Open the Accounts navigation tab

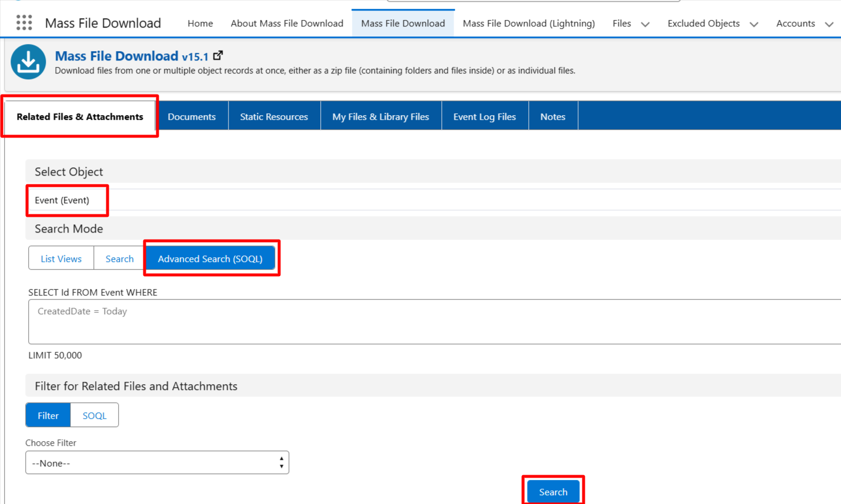(796, 23)
